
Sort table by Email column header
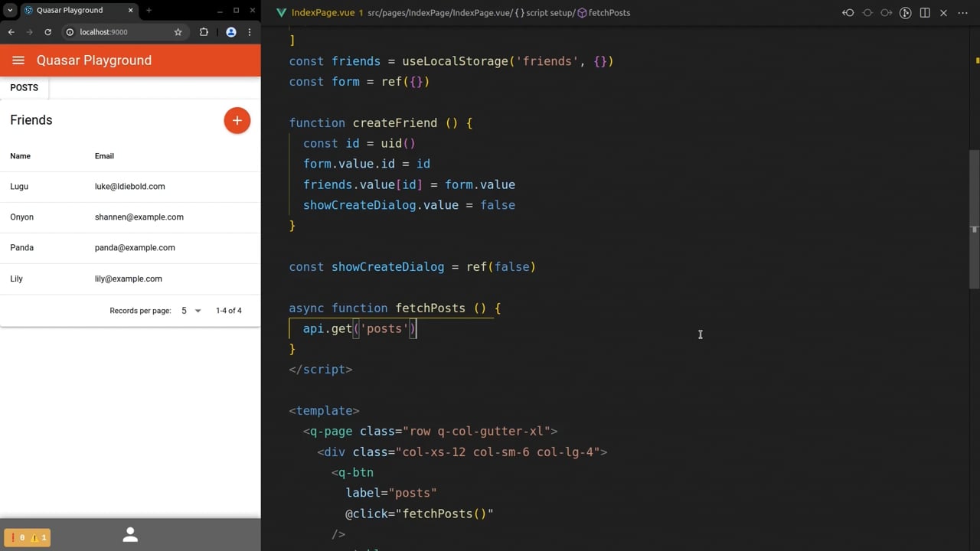click(x=104, y=156)
